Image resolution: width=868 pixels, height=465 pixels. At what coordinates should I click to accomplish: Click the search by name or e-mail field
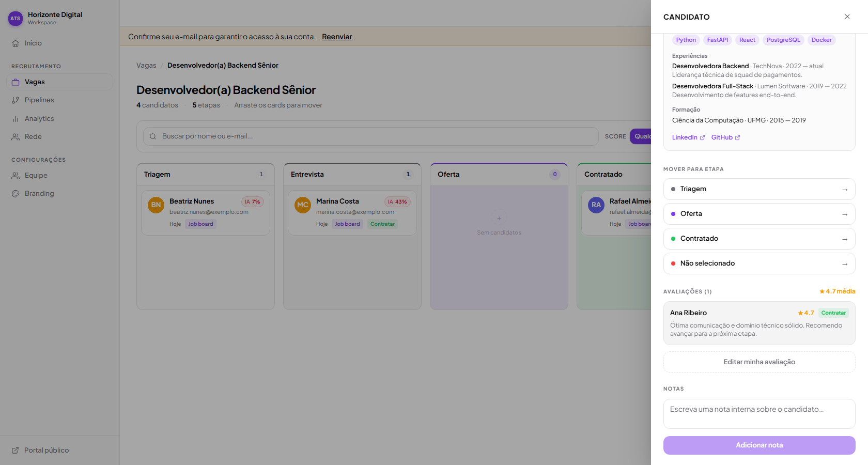[x=370, y=136]
